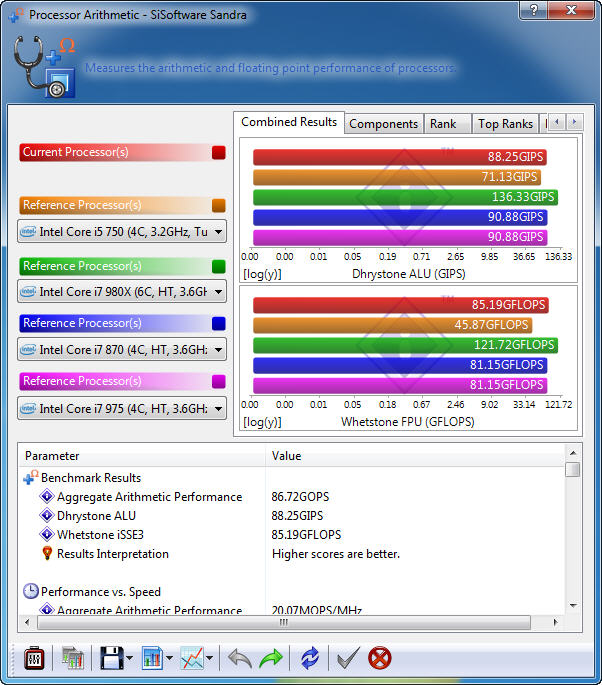Click the red Current Processor color swatch
This screenshot has width=602, height=685.
(x=218, y=152)
